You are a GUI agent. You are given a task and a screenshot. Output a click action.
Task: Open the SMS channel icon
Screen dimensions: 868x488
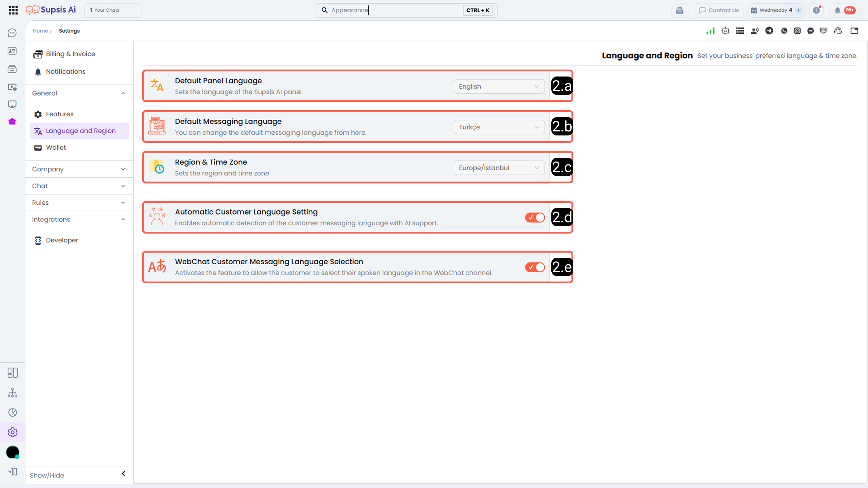tap(824, 31)
